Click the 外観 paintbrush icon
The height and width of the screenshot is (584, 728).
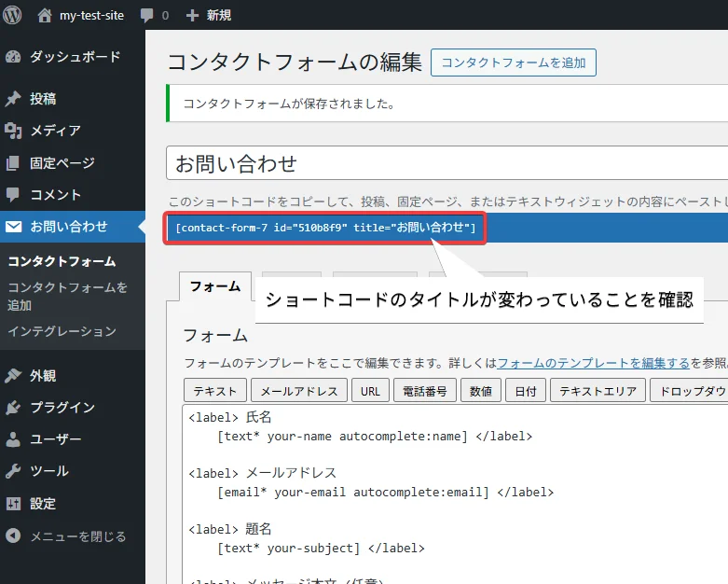[13, 375]
